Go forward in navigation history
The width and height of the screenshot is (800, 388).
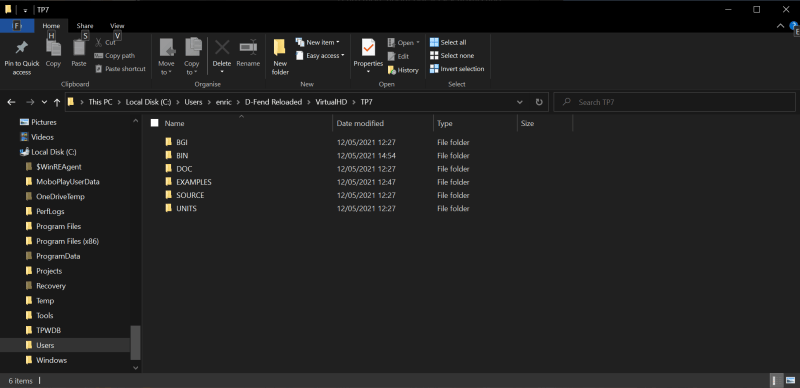(x=30, y=102)
